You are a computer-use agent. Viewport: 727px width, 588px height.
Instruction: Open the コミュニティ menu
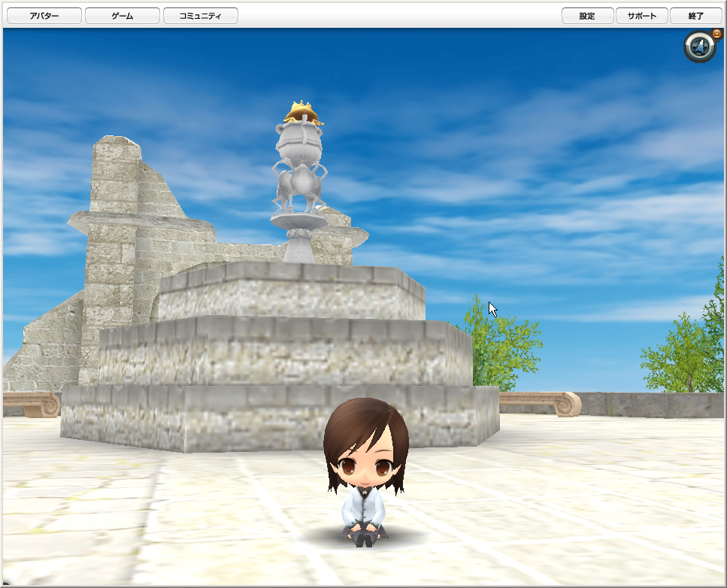point(200,16)
